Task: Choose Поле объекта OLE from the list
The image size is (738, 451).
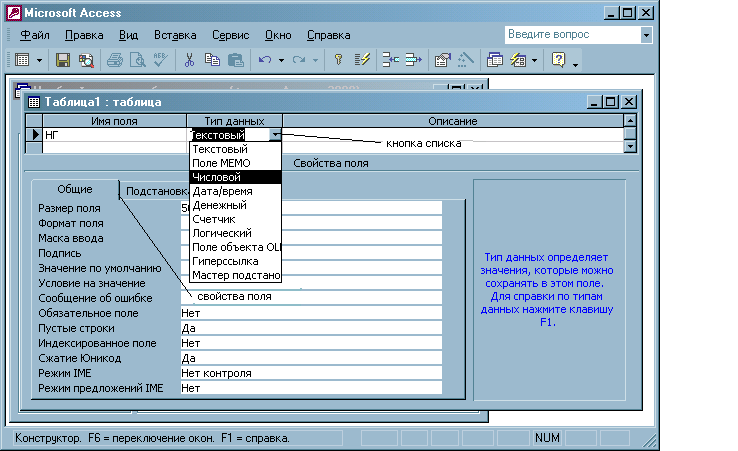Action: pyautogui.click(x=235, y=247)
